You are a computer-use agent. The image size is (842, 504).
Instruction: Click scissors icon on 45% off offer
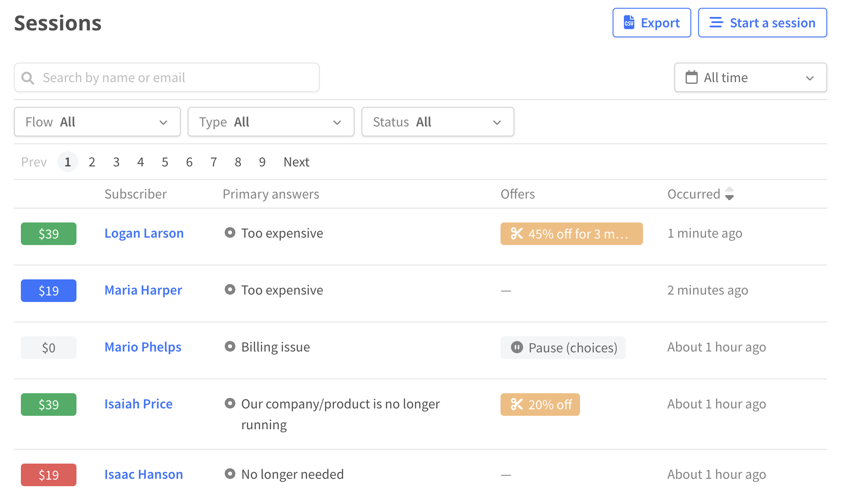517,234
